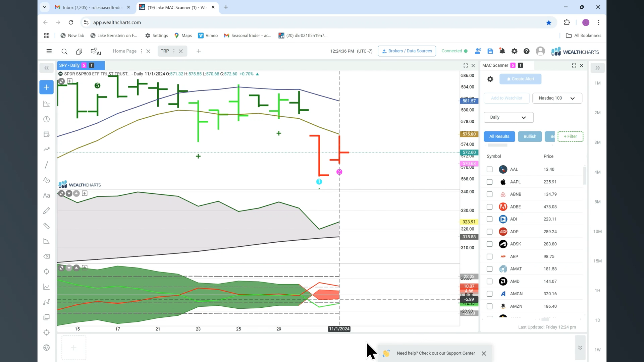The height and width of the screenshot is (362, 644).
Task: Click the + Filter button
Action: pos(570,136)
